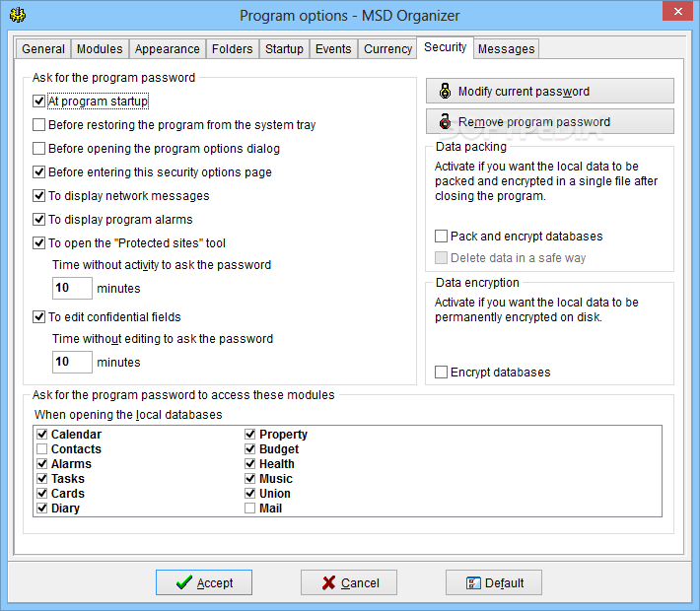Click the Cancel button

click(x=349, y=582)
